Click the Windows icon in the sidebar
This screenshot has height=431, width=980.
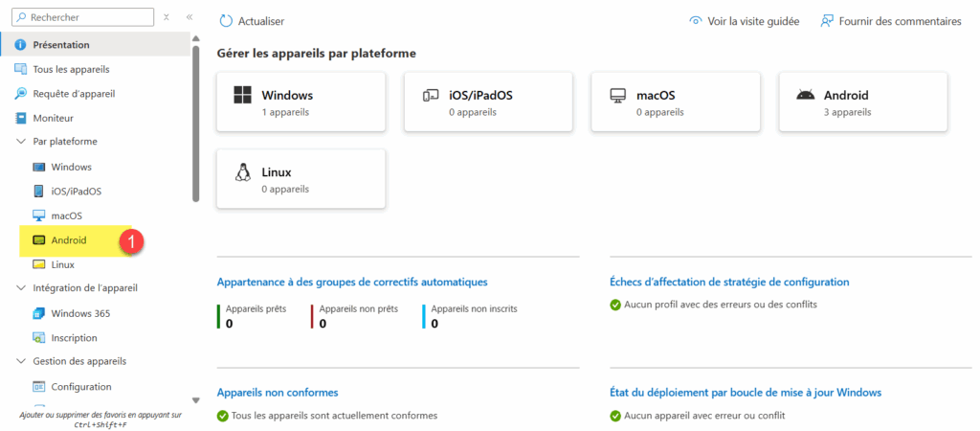(38, 167)
